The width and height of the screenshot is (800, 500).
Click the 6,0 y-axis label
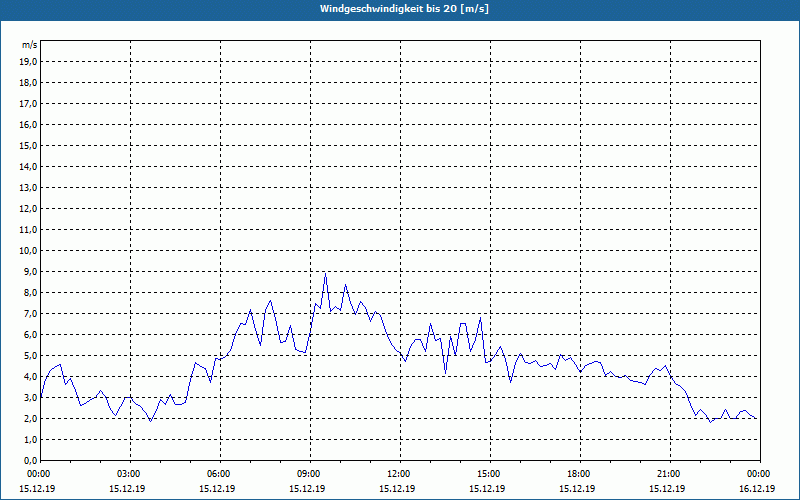click(x=30, y=334)
